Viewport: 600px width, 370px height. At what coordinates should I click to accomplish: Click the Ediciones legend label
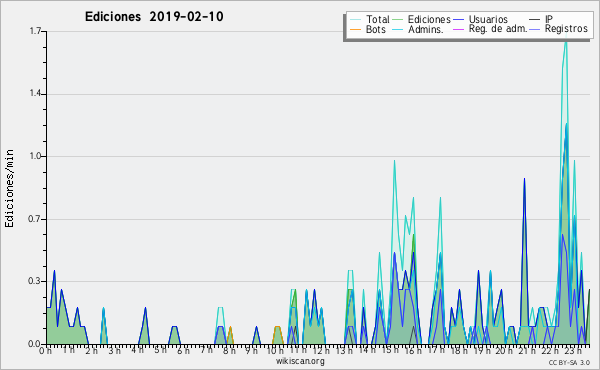(429, 19)
